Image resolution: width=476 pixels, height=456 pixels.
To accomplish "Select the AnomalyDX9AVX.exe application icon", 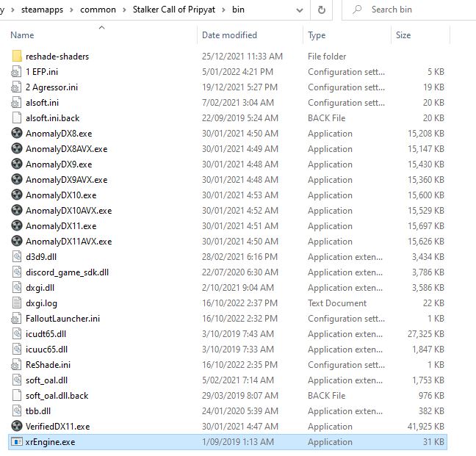I will (17, 180).
